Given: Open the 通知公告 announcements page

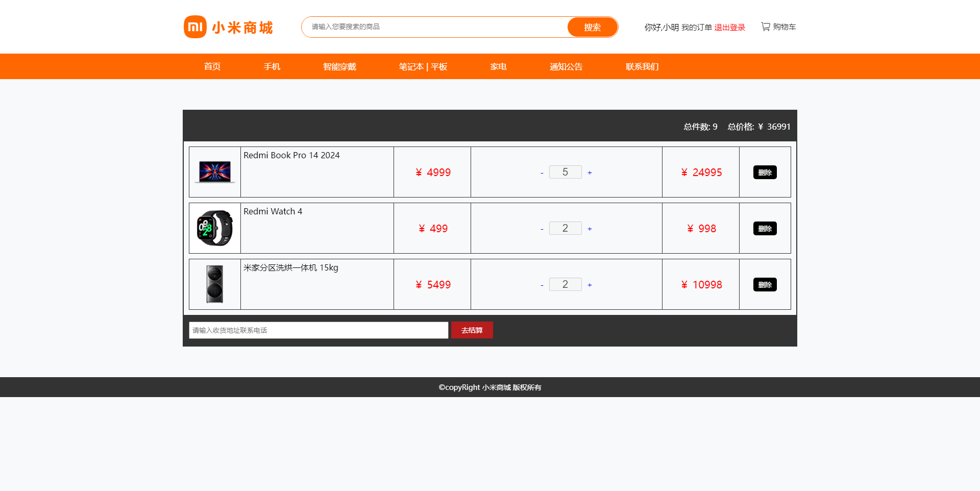Looking at the screenshot, I should point(566,66).
